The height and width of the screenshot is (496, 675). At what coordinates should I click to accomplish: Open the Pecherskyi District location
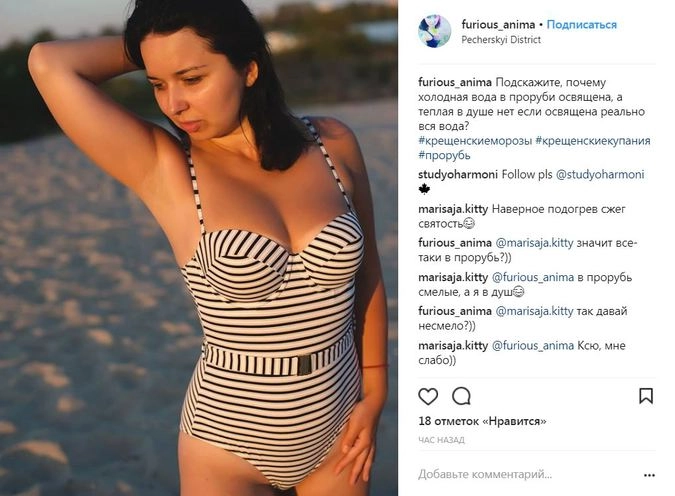click(x=501, y=40)
